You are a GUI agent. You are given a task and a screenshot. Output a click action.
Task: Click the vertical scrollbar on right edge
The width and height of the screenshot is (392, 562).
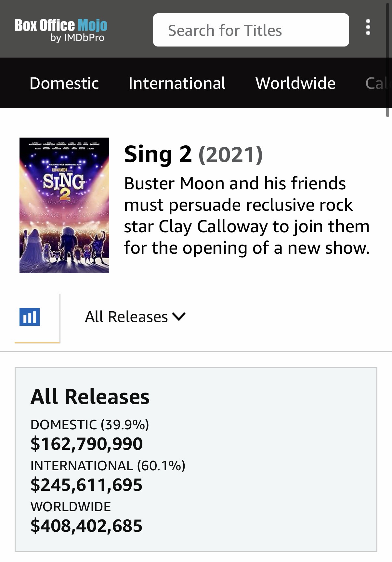[x=387, y=59]
